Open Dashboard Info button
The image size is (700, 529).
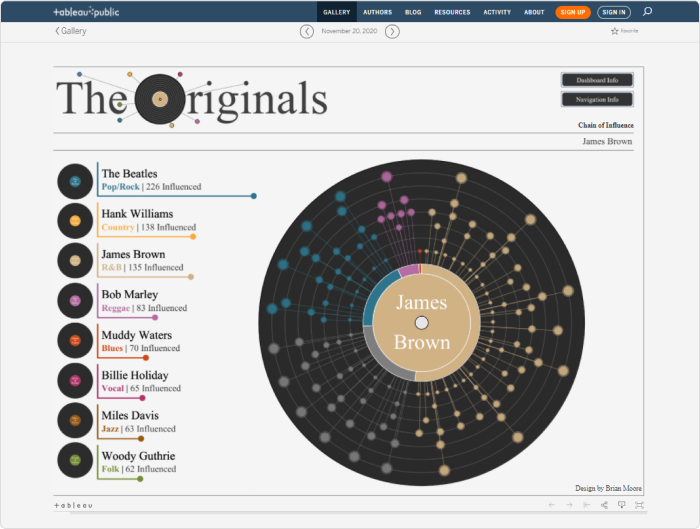(x=597, y=80)
